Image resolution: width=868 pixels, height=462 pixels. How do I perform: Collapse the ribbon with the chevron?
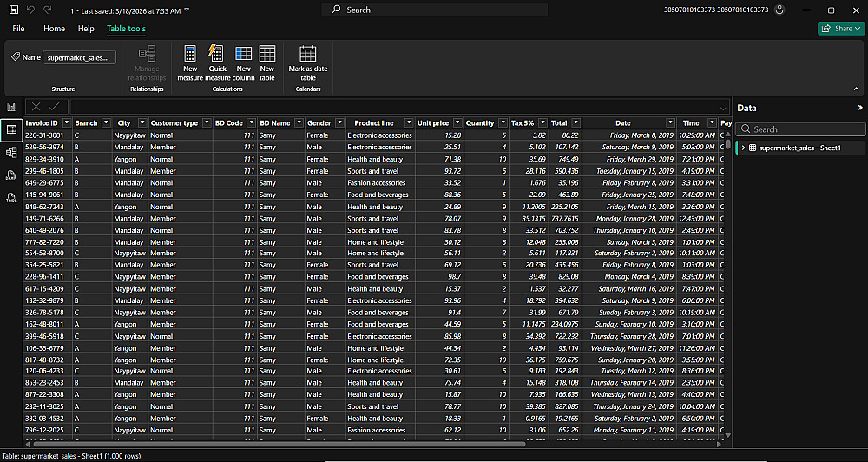857,89
